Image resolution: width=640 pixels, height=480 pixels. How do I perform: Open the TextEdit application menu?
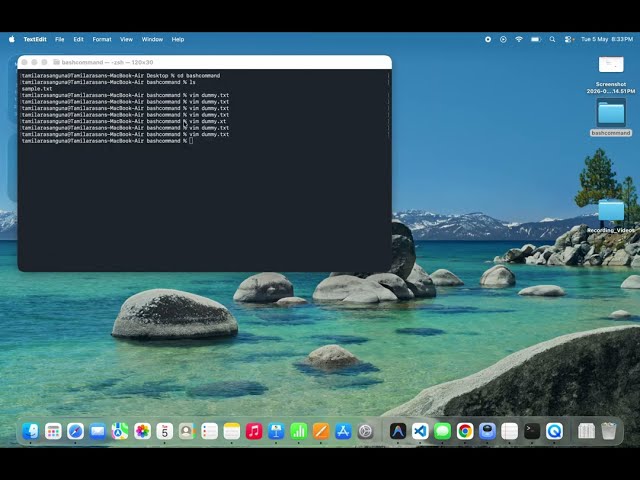35,39
